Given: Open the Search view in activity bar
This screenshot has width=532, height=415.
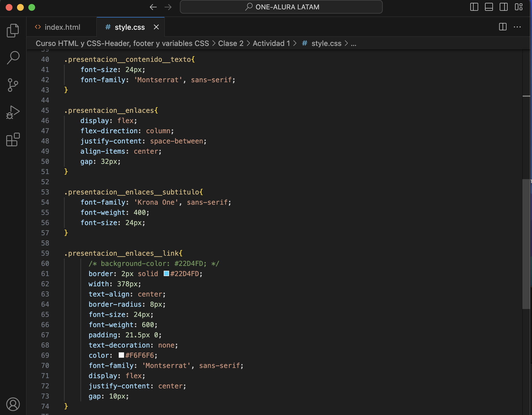Looking at the screenshot, I should (13, 58).
